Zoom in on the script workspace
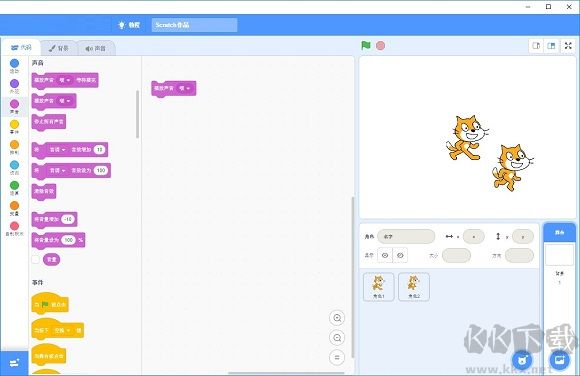 337,318
